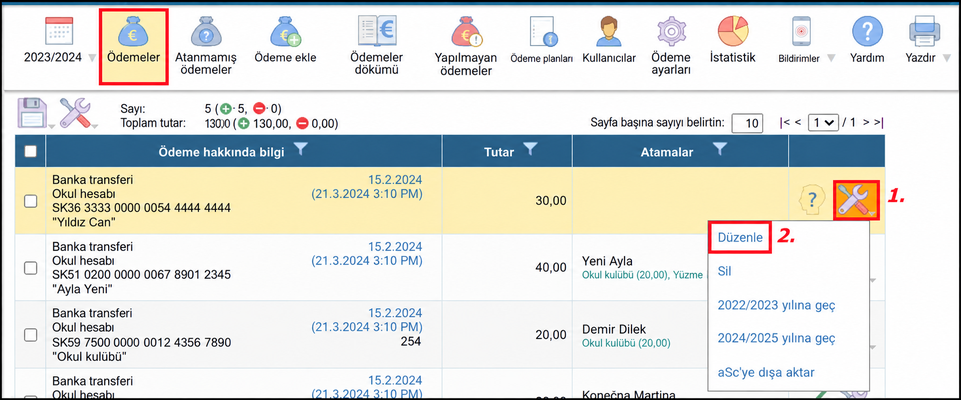Choose Düzenle from the context menu
Viewport: 961px width, 400px height.
[x=740, y=237]
